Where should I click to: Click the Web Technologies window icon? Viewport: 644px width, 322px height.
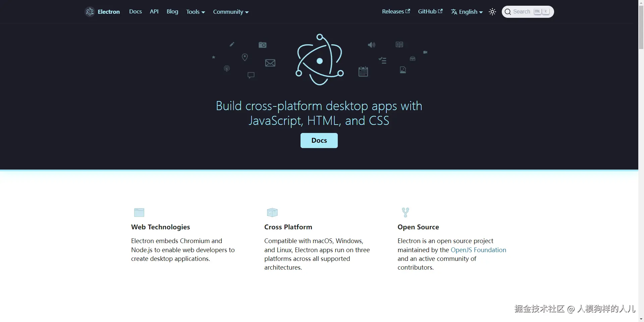point(139,212)
